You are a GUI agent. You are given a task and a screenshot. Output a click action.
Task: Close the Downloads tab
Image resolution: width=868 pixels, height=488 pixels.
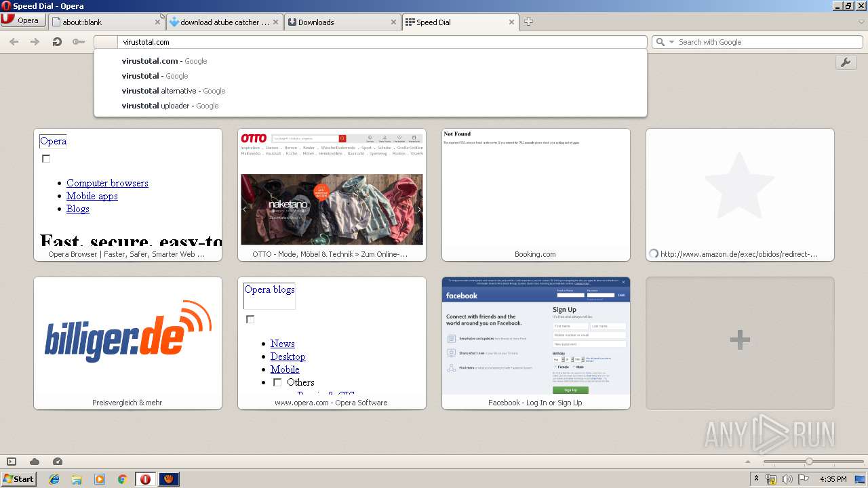tap(393, 22)
